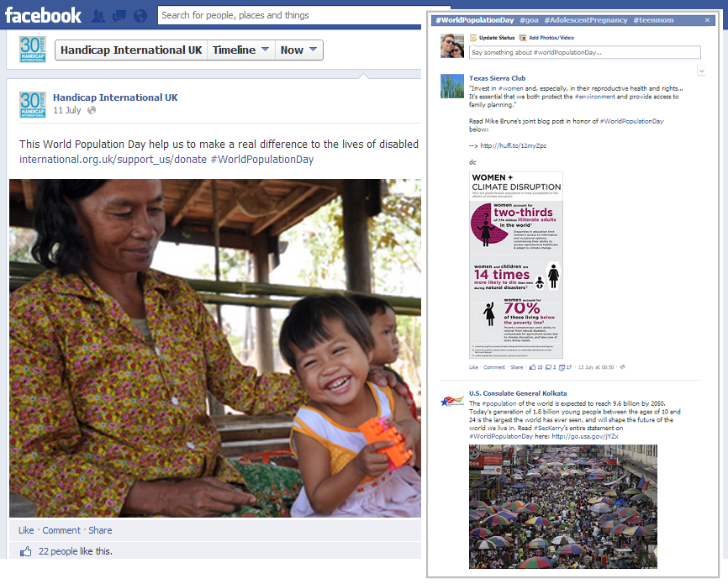
Task: Close the #WorldPopulationDay hashtag popup
Action: click(x=707, y=20)
